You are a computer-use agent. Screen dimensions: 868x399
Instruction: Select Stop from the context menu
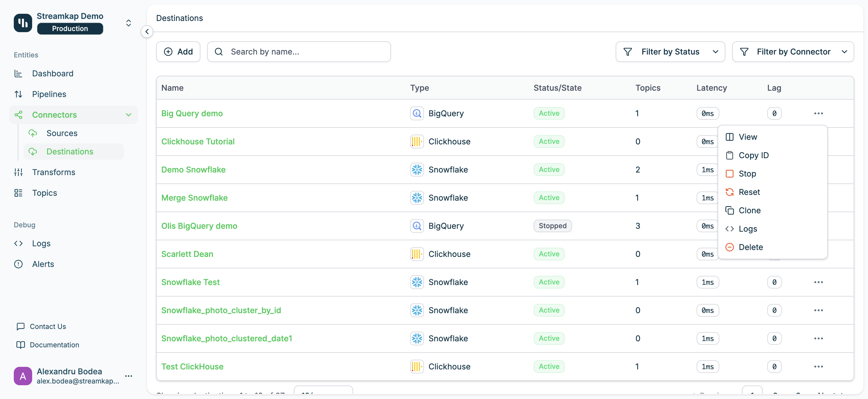[x=747, y=174]
